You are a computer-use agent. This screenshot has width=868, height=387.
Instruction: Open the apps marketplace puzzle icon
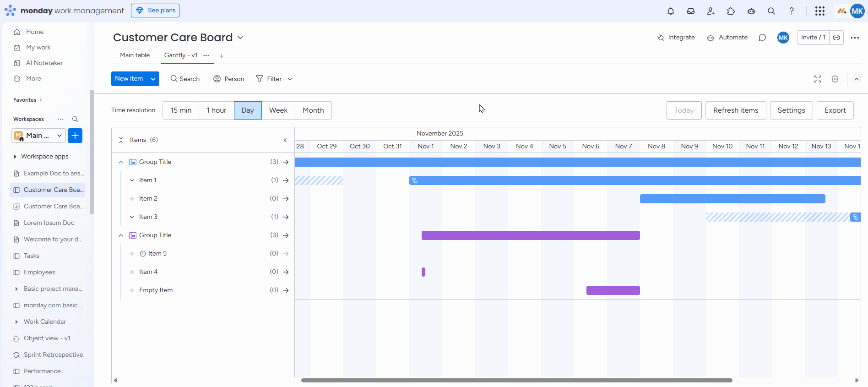[731, 11]
